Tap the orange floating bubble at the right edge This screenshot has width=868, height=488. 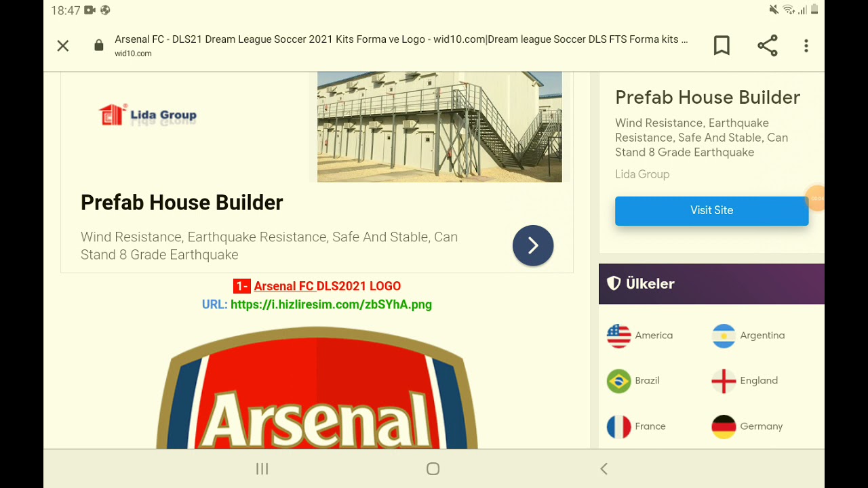[x=816, y=199]
